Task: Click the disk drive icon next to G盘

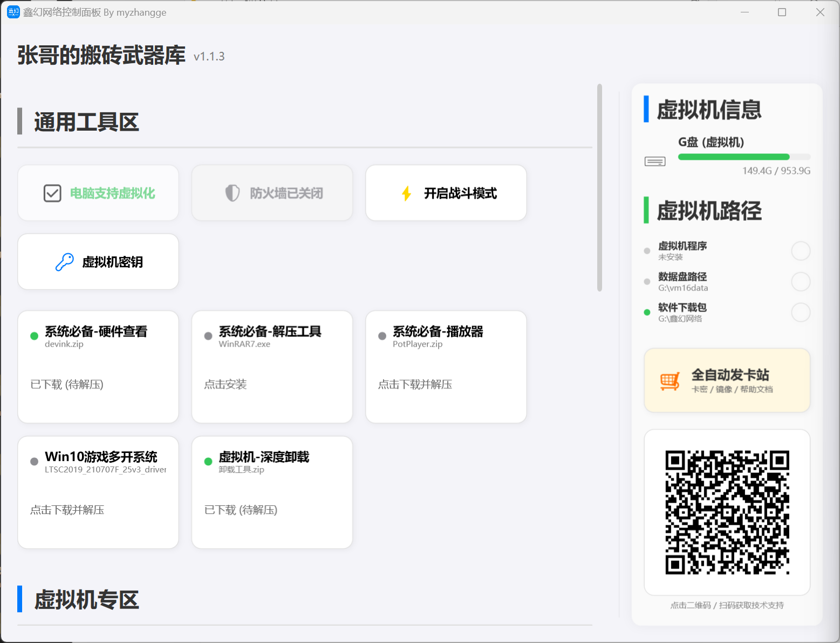Action: pyautogui.click(x=655, y=161)
